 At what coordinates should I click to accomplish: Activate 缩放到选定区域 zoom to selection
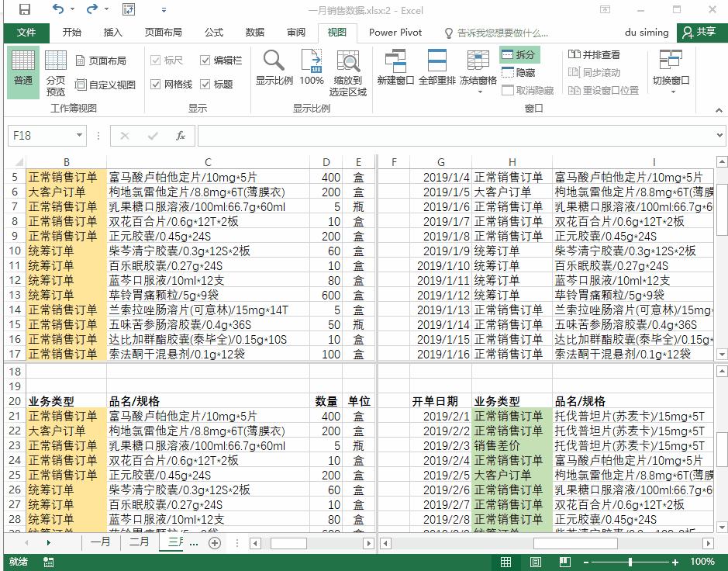[347, 70]
